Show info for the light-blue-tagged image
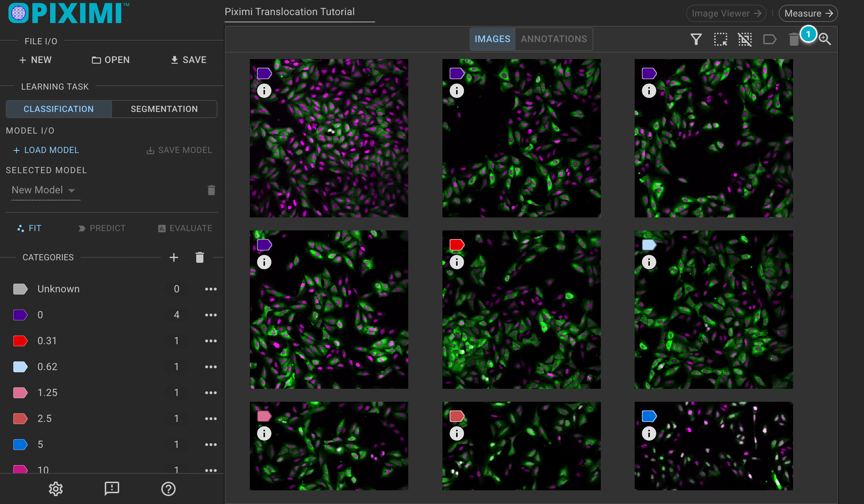 pos(649,262)
